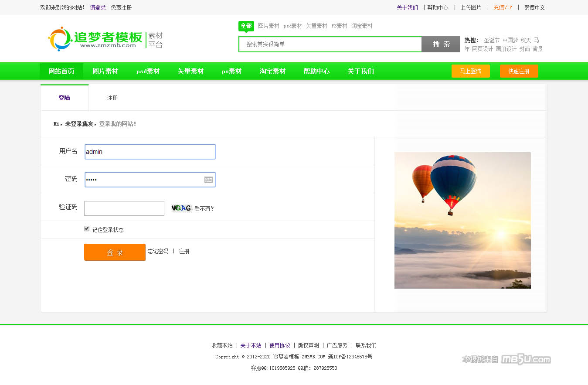Click the gray 搜索 button

[441, 44]
